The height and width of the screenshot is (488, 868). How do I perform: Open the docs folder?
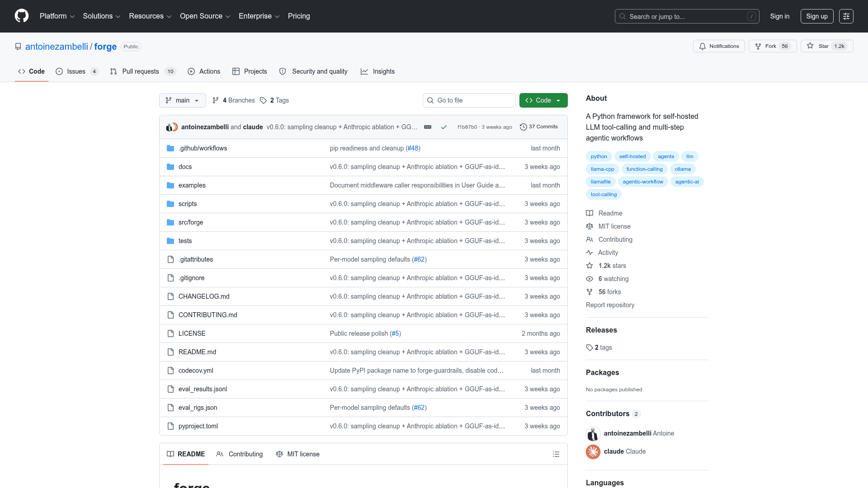click(x=185, y=167)
